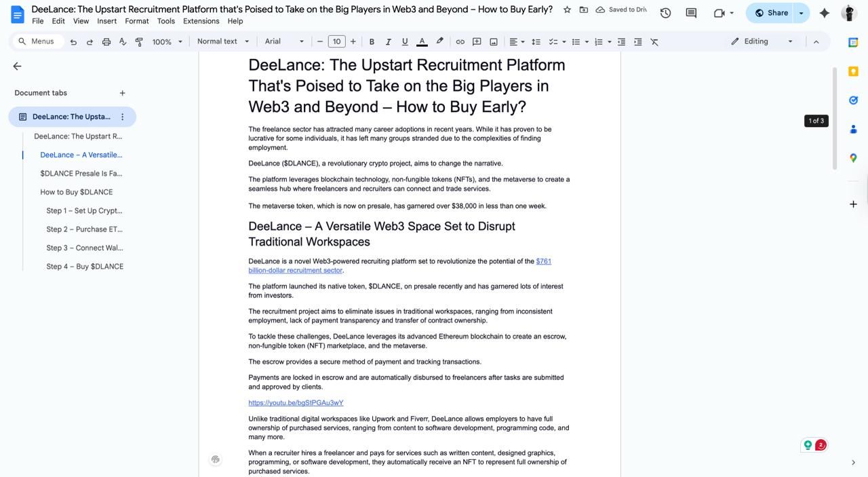Open the text highlight color picker
Viewport: 868px width, 477px height.
[439, 41]
